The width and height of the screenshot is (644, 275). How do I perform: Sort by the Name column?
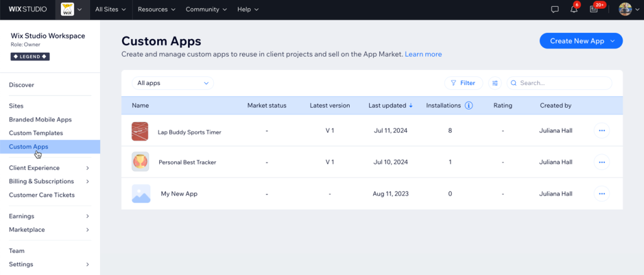[x=140, y=106]
